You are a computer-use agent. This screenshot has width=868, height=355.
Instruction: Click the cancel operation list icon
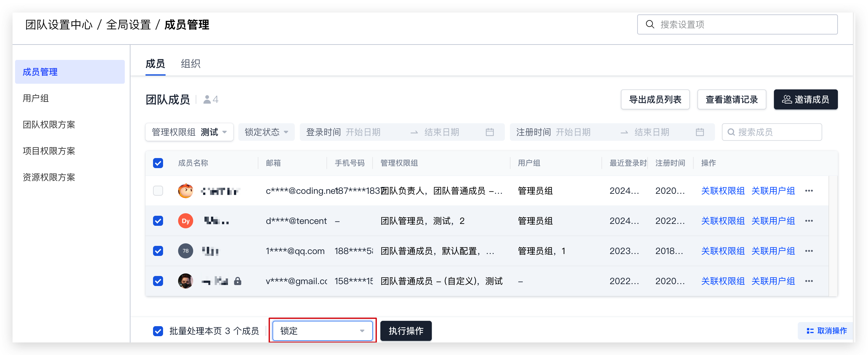[x=810, y=331]
